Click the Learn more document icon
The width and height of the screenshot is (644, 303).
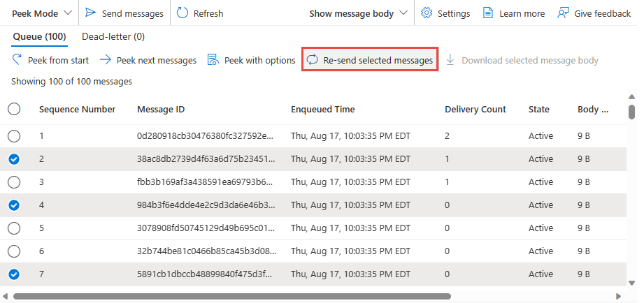point(488,13)
